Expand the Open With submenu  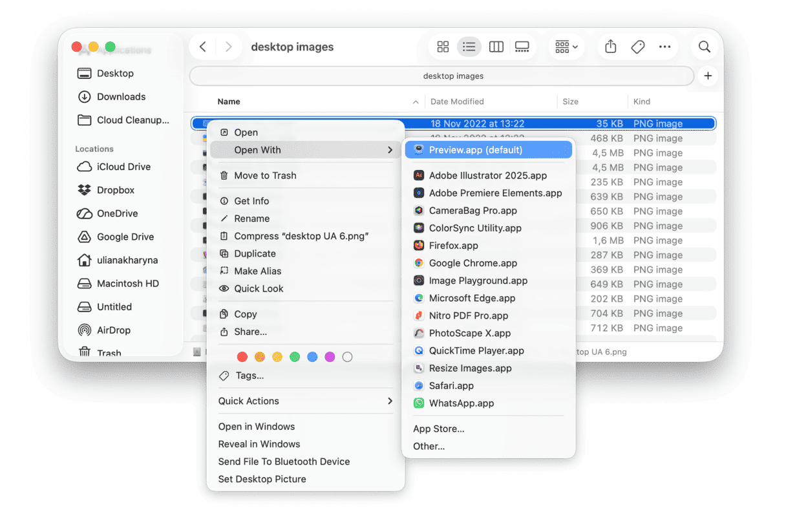point(305,150)
